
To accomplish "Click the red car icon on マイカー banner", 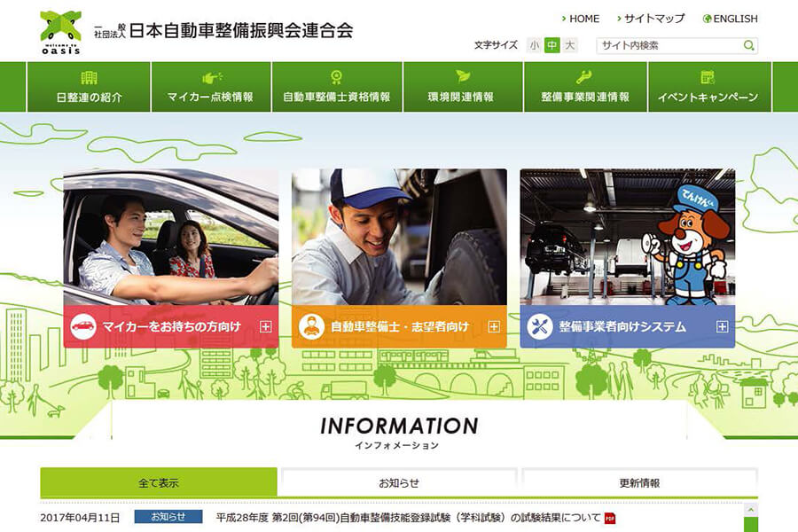I will 83,326.
